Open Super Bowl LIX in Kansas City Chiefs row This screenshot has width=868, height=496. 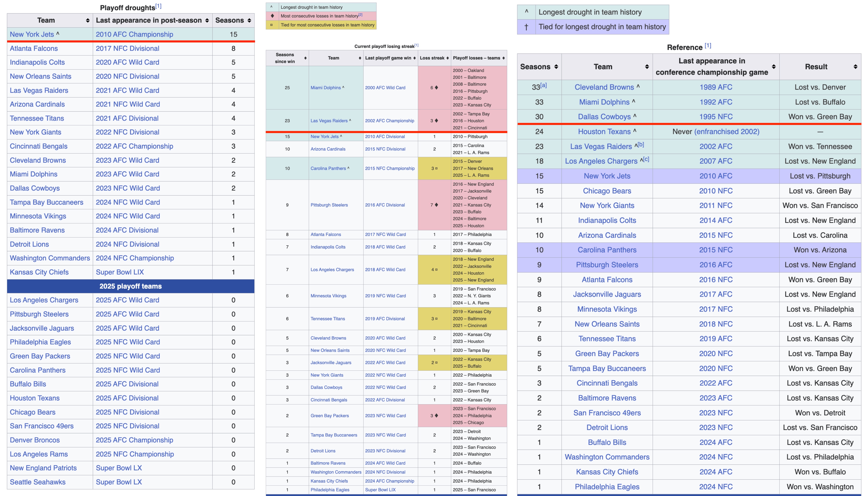(120, 272)
